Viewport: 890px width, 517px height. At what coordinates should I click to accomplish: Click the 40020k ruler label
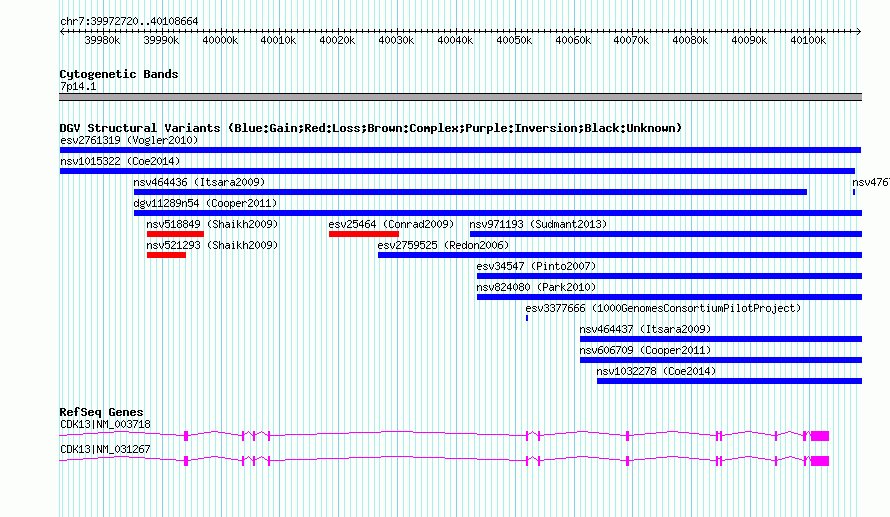click(x=337, y=40)
